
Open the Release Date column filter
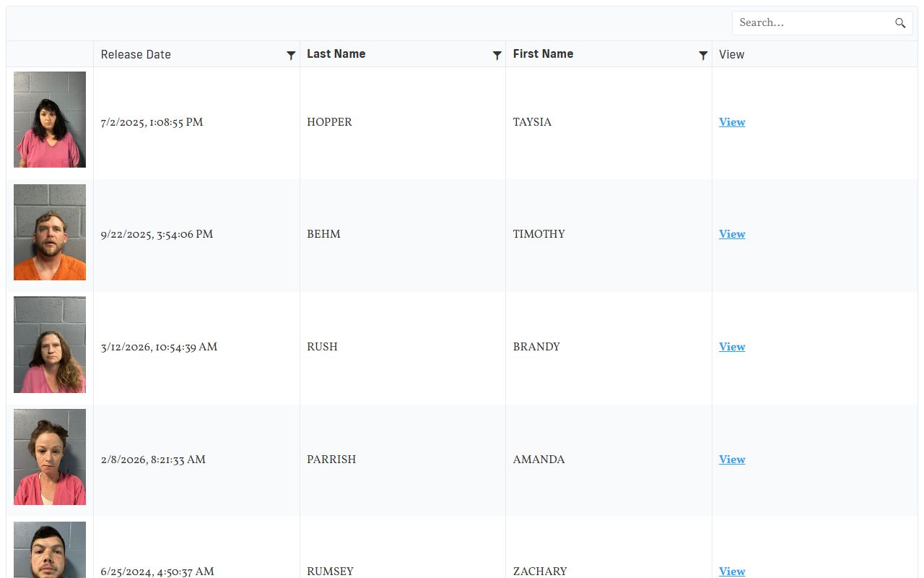tap(291, 55)
